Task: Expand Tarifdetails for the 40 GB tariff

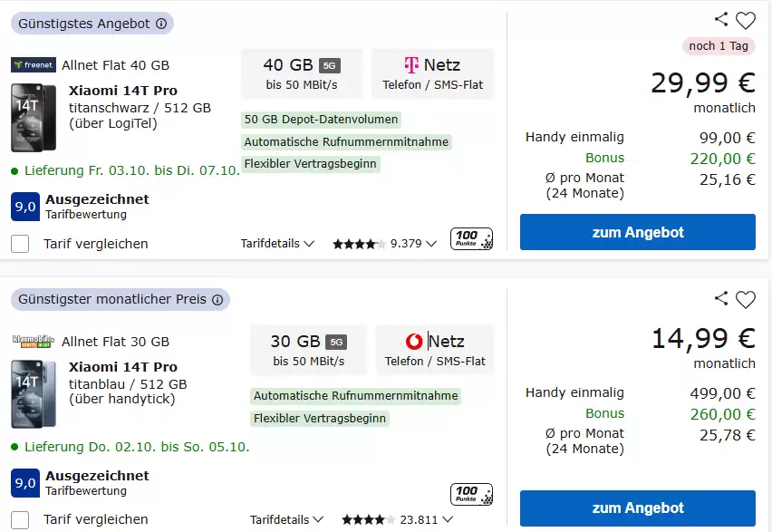Action: pyautogui.click(x=277, y=244)
